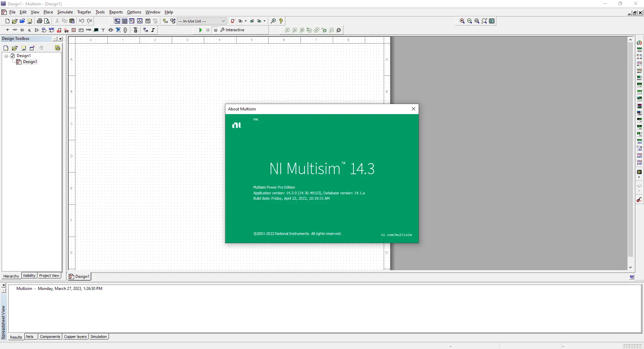This screenshot has height=349, width=644.
Task: Place a TTL component icon
Action: click(x=44, y=30)
